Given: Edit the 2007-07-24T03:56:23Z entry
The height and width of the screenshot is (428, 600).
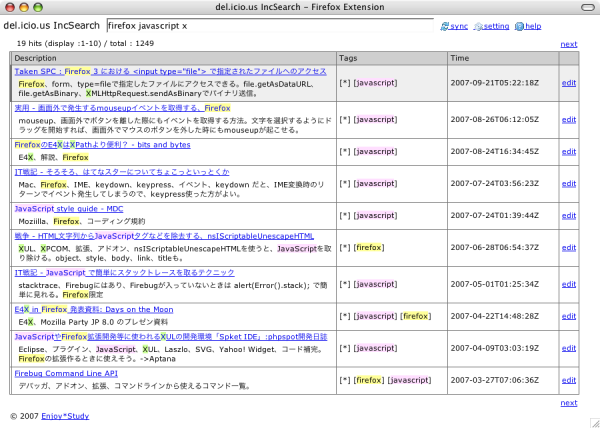Looking at the screenshot, I should 569,184.
